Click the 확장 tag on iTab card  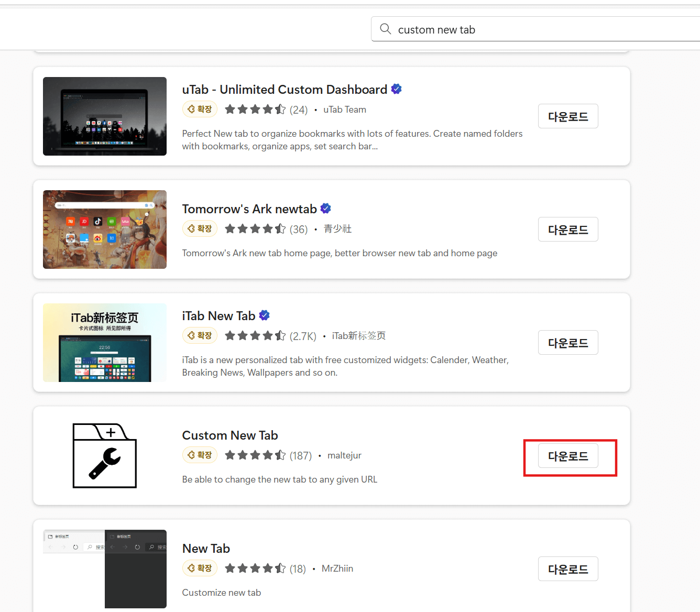pos(200,335)
